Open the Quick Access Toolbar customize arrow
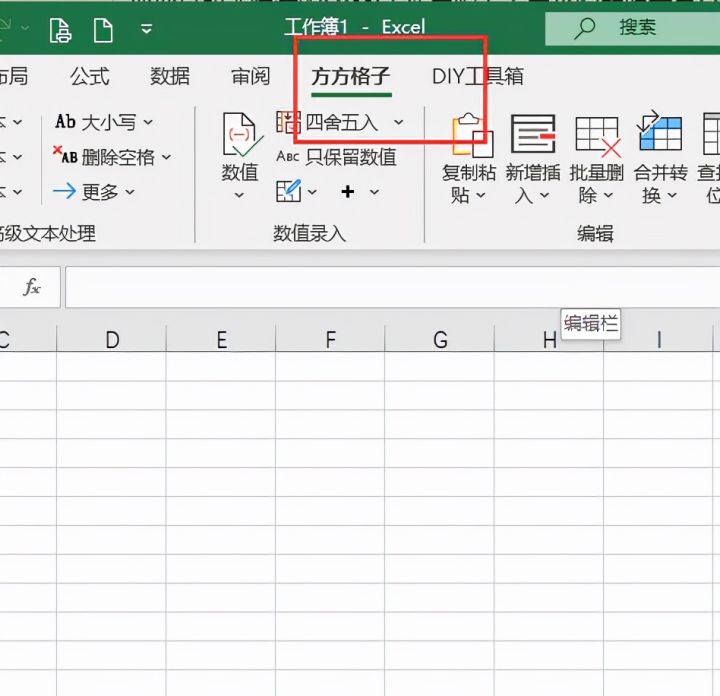The width and height of the screenshot is (720, 696). coord(146,29)
